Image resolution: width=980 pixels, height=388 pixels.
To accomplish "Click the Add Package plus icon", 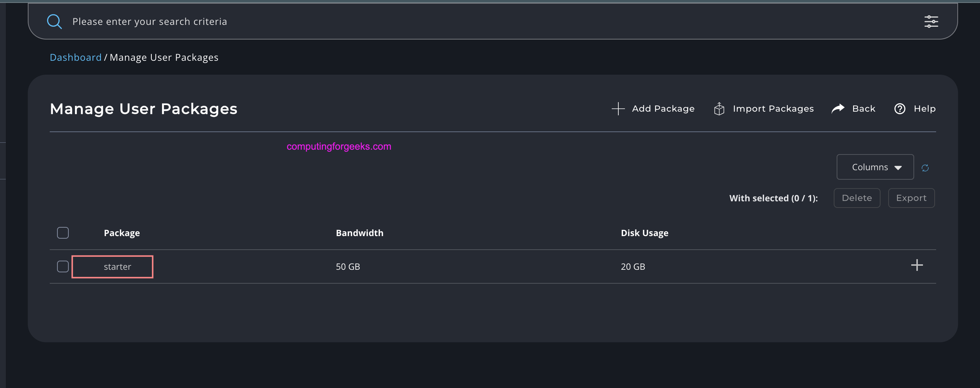I will click(x=618, y=108).
